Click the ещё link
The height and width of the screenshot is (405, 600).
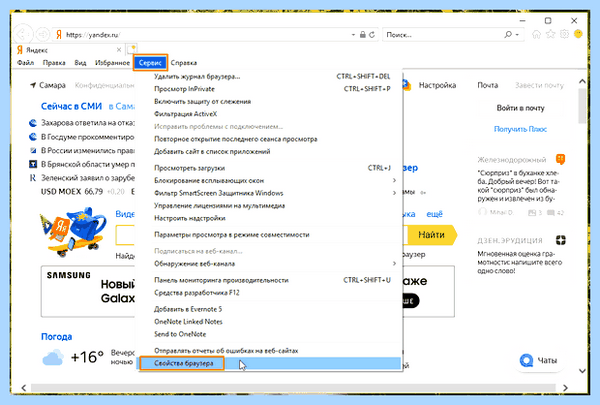click(434, 214)
